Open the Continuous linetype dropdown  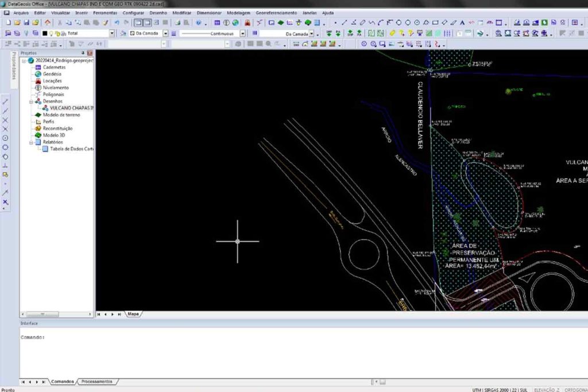coord(242,33)
